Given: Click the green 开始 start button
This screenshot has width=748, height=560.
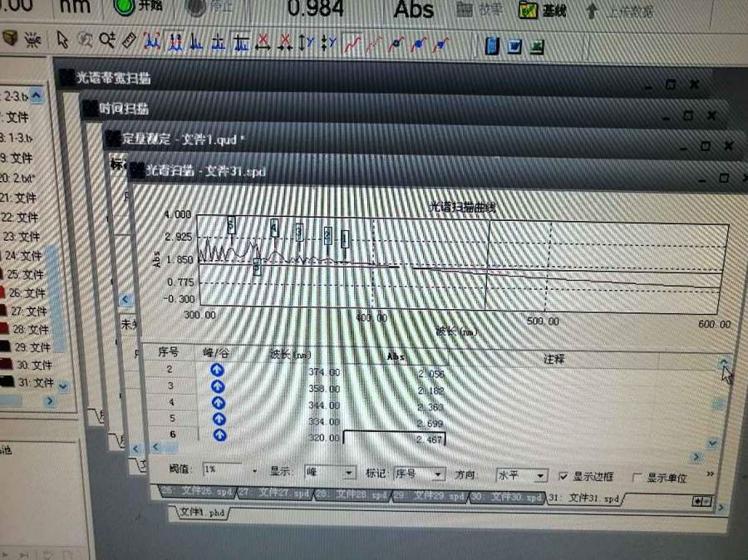Looking at the screenshot, I should coord(140,7).
